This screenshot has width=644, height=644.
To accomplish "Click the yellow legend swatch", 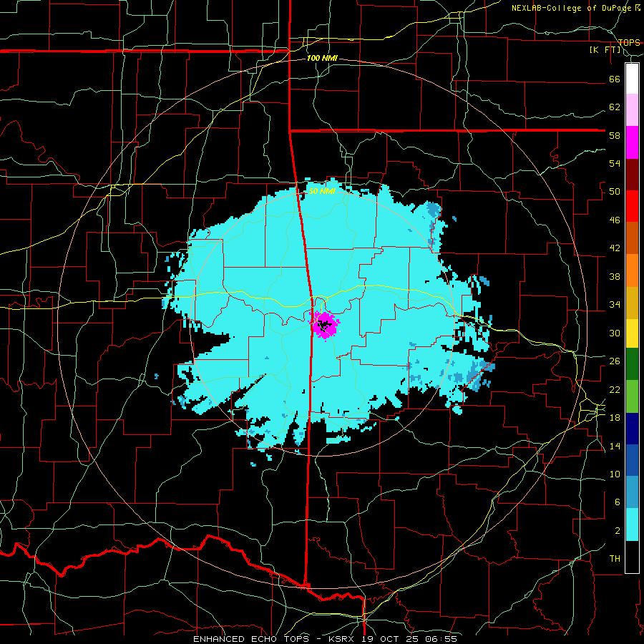I will point(632,333).
